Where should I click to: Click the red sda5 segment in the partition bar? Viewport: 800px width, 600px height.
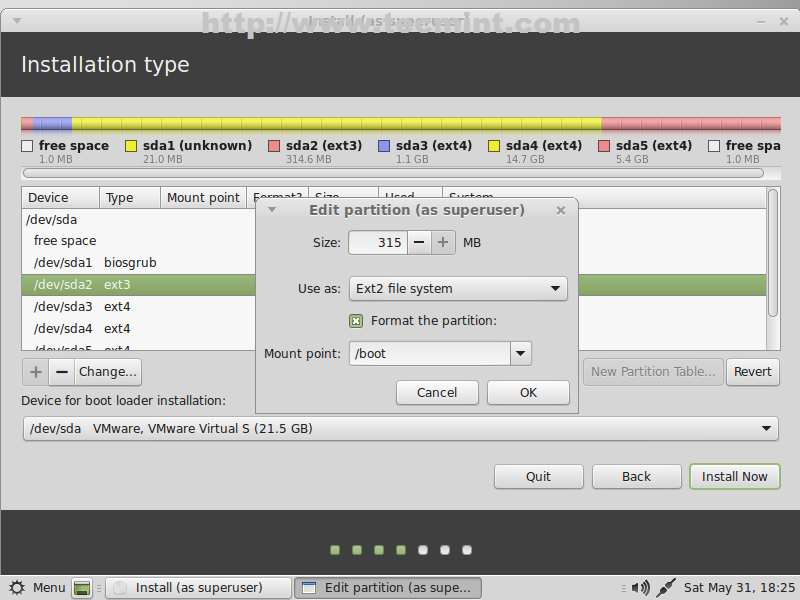coord(691,123)
